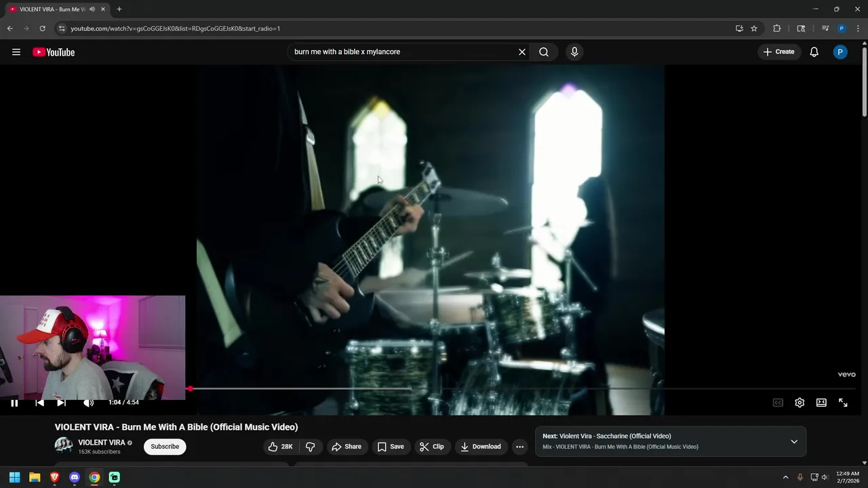The width and height of the screenshot is (868, 488).
Task: Mute the tab via its speaker icon
Action: pyautogui.click(x=92, y=9)
